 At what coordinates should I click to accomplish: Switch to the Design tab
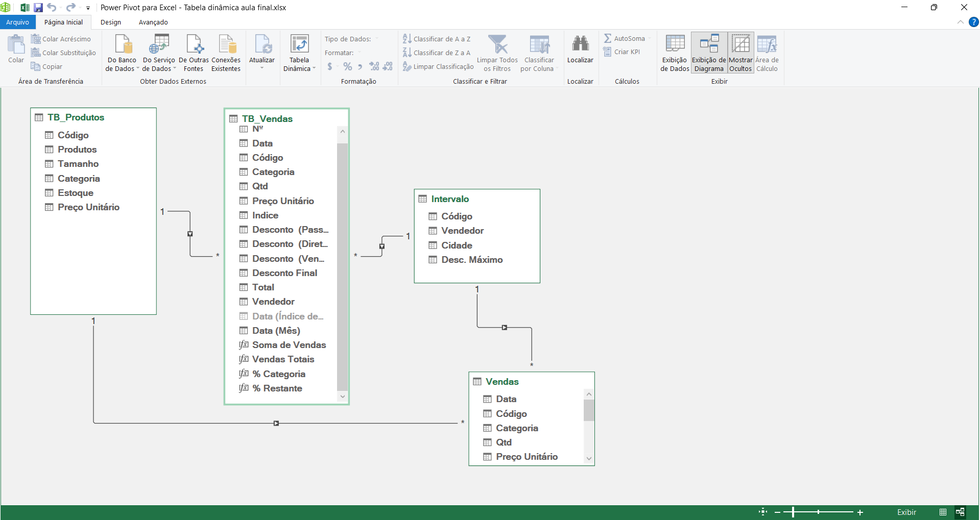point(111,22)
